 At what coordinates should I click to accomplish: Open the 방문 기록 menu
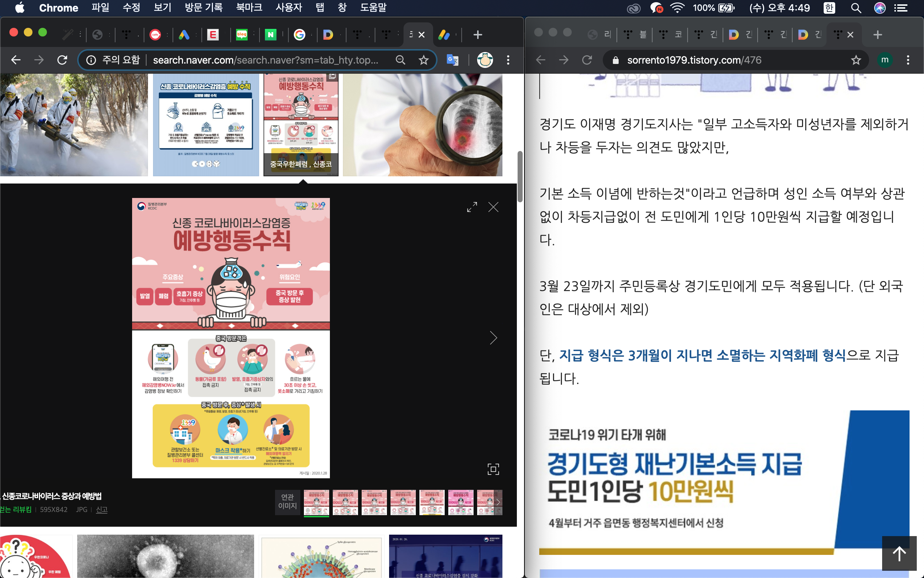pos(204,8)
